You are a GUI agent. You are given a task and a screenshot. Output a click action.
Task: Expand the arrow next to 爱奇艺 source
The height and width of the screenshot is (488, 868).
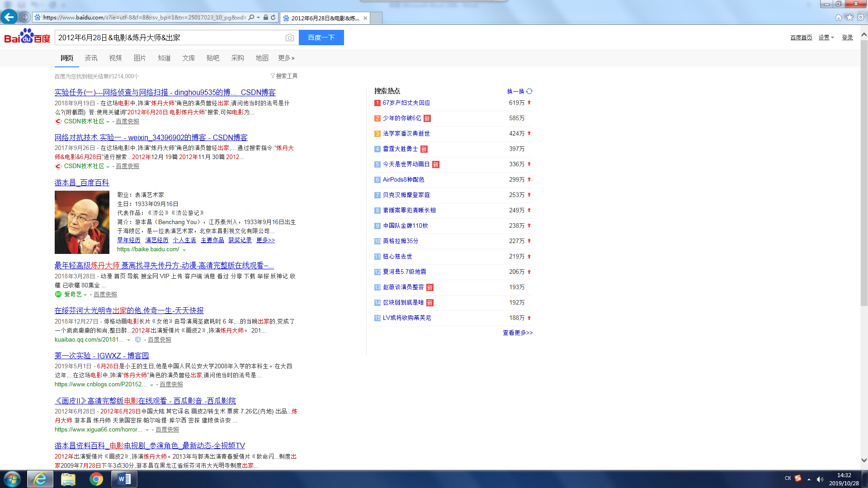[85, 295]
